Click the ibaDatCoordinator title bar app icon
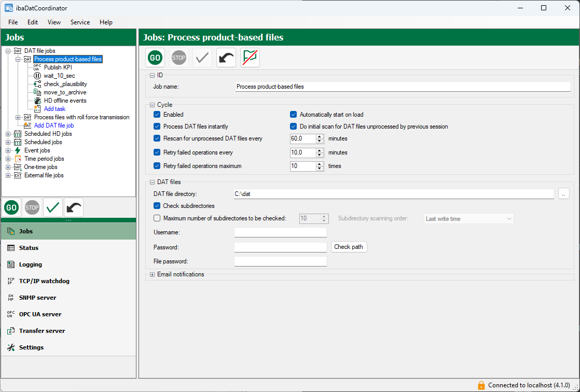This screenshot has height=392, width=580. [8, 8]
